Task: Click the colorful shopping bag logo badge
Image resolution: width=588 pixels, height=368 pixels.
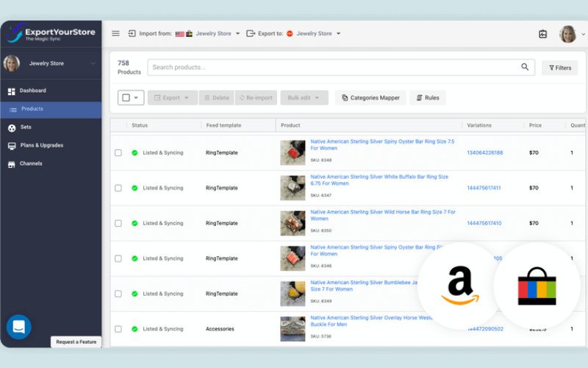Action: click(x=537, y=286)
